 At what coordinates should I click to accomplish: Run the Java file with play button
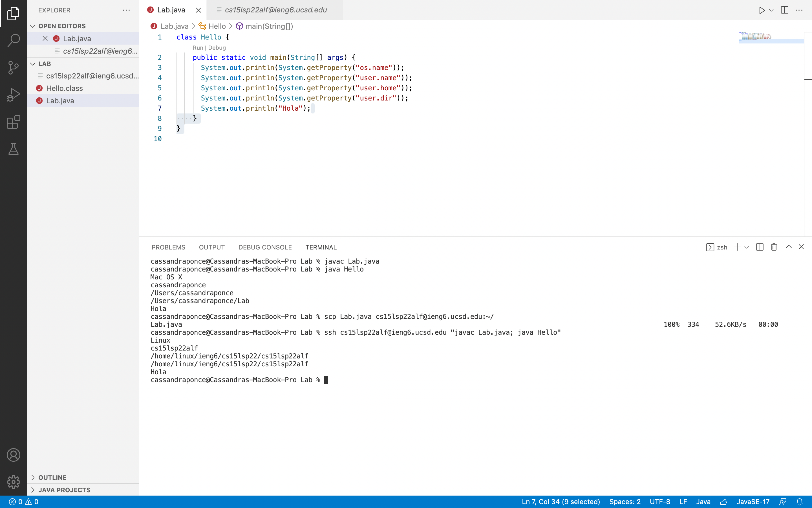(x=762, y=10)
